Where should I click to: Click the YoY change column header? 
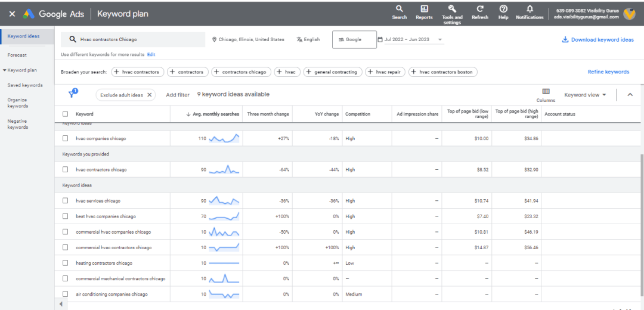coord(326,114)
